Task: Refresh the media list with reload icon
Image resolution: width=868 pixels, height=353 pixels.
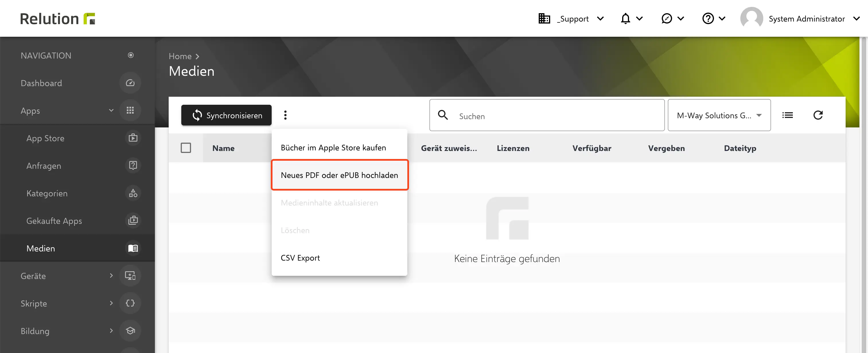Action: click(819, 115)
